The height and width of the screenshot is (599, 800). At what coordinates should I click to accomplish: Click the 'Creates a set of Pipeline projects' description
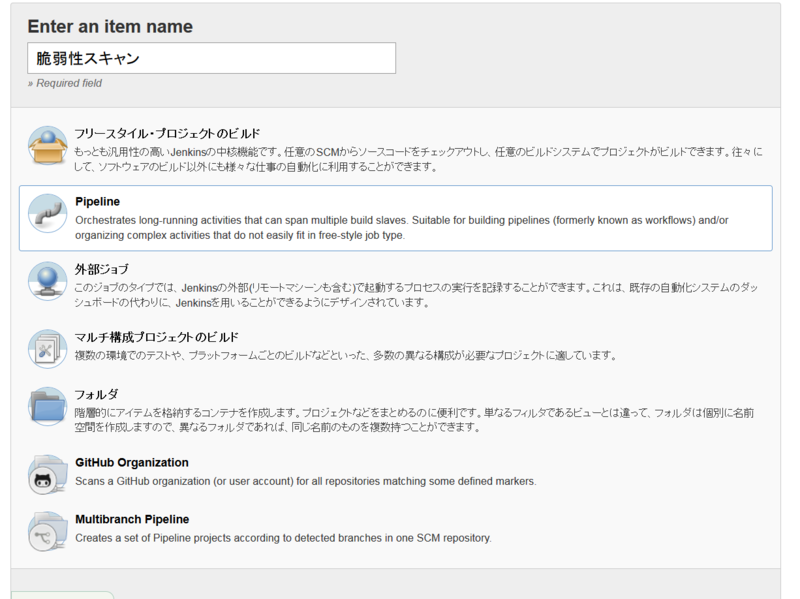(x=283, y=538)
